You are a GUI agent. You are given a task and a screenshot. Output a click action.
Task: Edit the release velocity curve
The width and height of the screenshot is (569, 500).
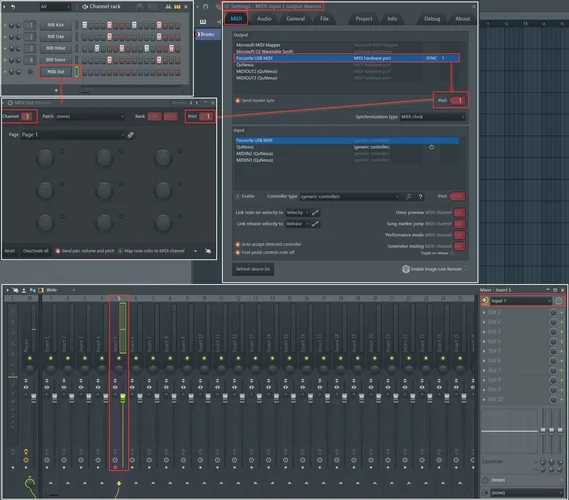tap(315, 224)
